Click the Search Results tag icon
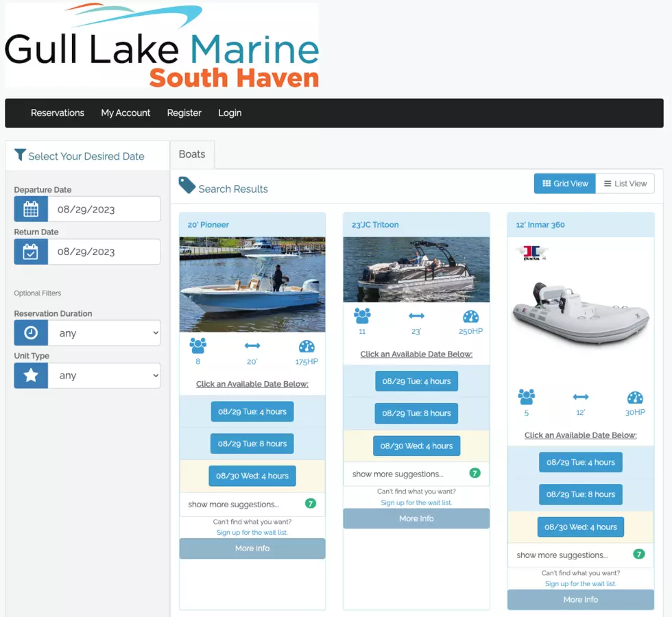 187,185
